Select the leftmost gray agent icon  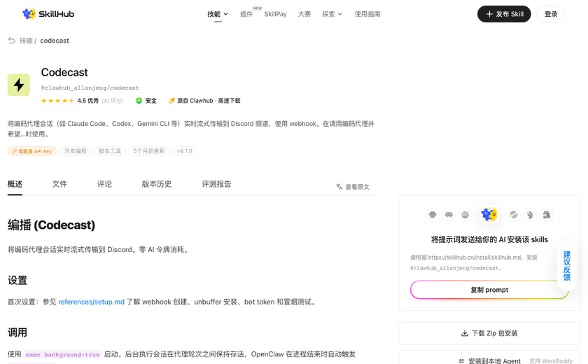(x=433, y=215)
